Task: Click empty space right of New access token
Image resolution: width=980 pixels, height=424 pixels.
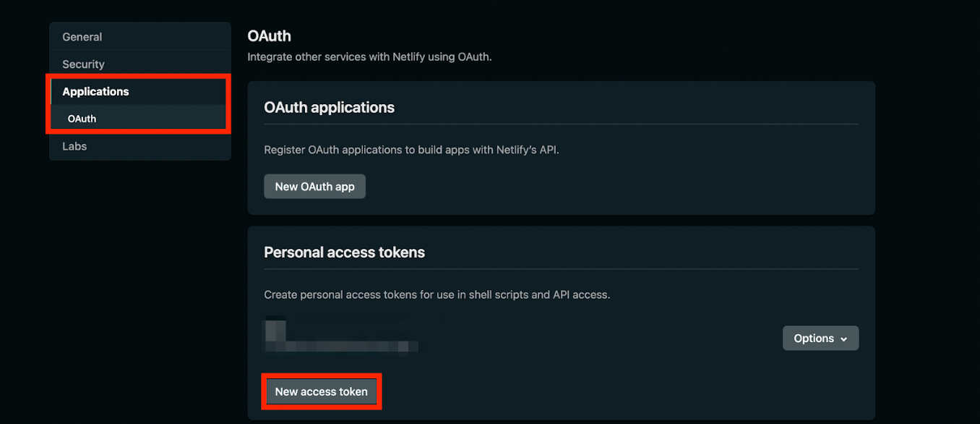Action: point(578,391)
